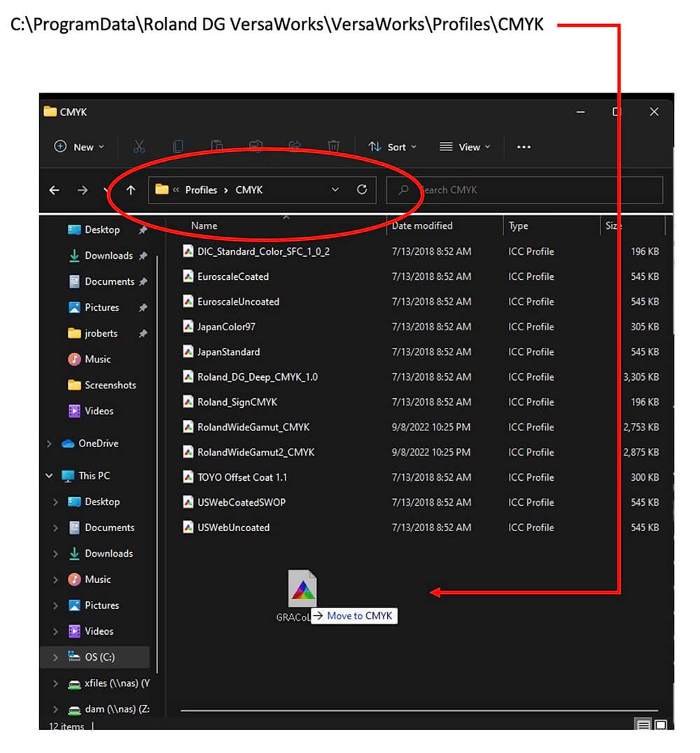Expand the OneDrive node
The width and height of the screenshot is (700, 753).
[49, 444]
